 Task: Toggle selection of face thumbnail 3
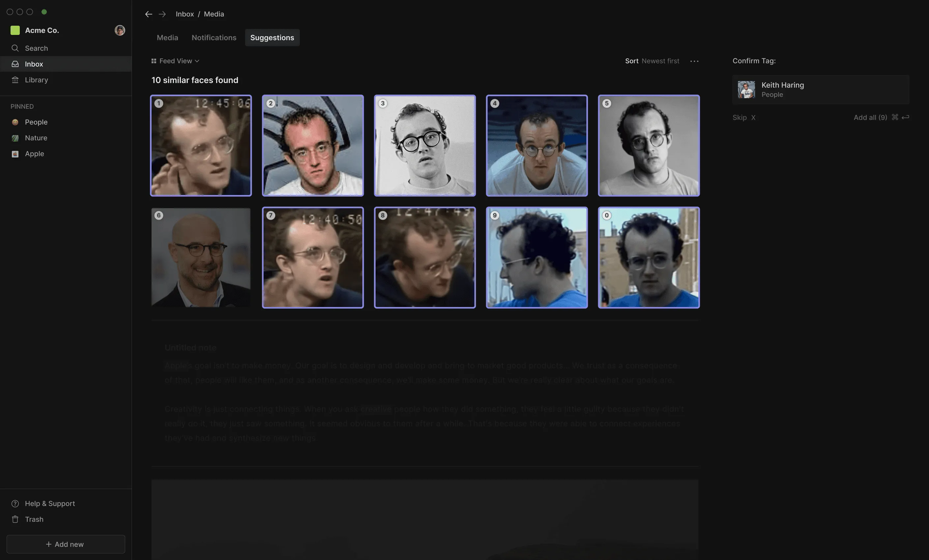point(425,146)
